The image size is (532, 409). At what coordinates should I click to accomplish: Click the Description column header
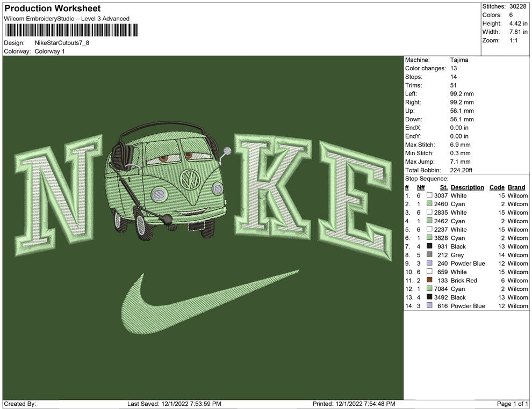tap(467, 187)
